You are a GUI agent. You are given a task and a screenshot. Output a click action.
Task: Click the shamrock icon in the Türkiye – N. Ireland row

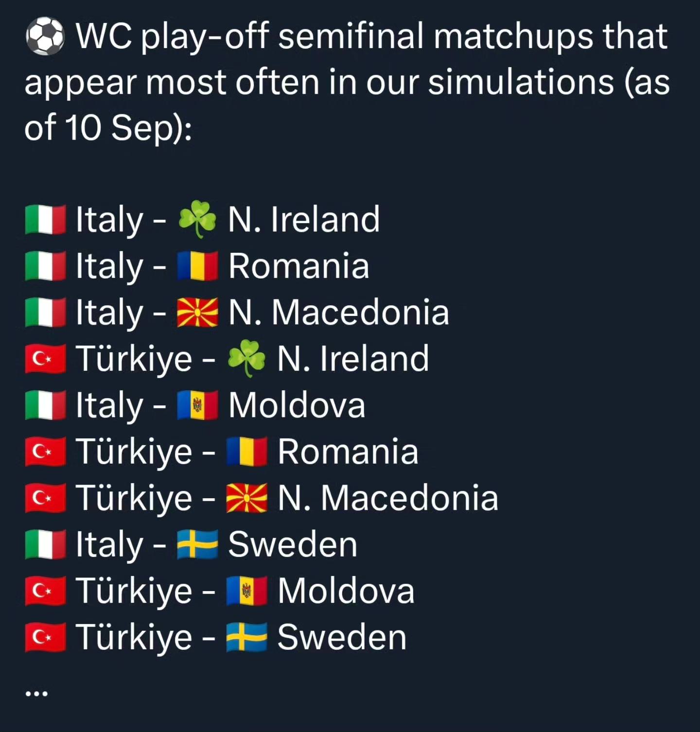tap(246, 359)
